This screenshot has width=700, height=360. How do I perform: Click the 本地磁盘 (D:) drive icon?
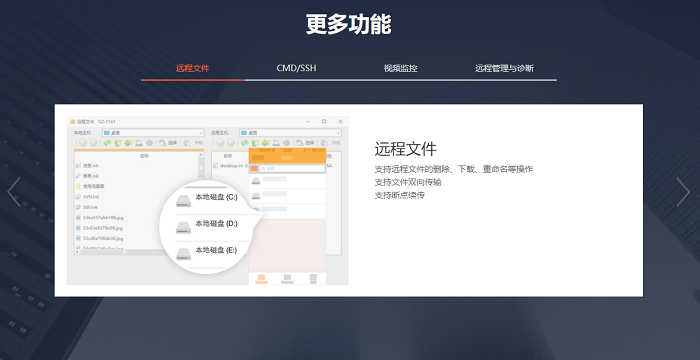point(183,227)
